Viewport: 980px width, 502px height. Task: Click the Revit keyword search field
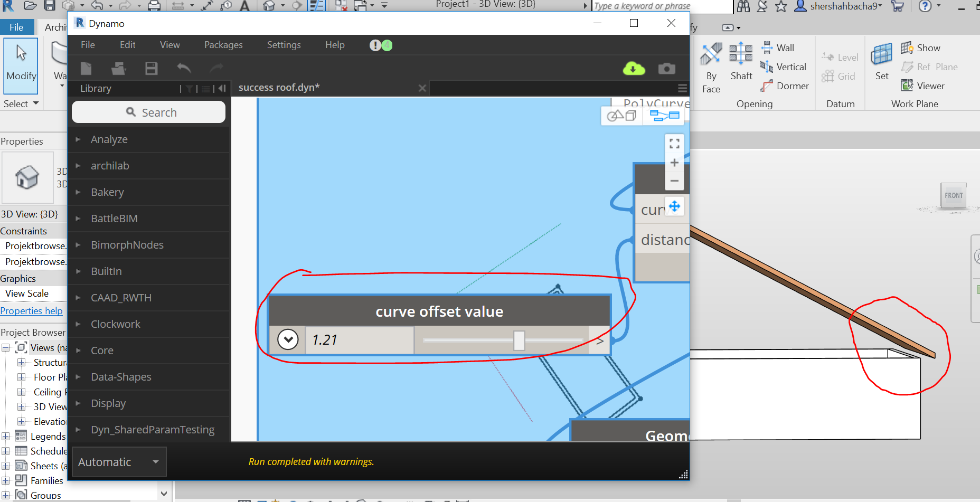tap(662, 6)
